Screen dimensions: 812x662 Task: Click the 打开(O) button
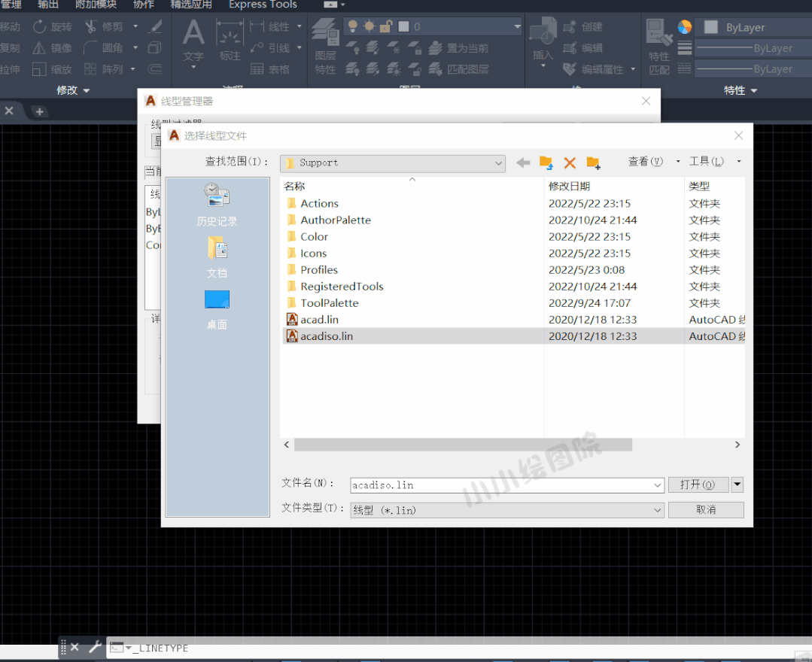tap(698, 484)
